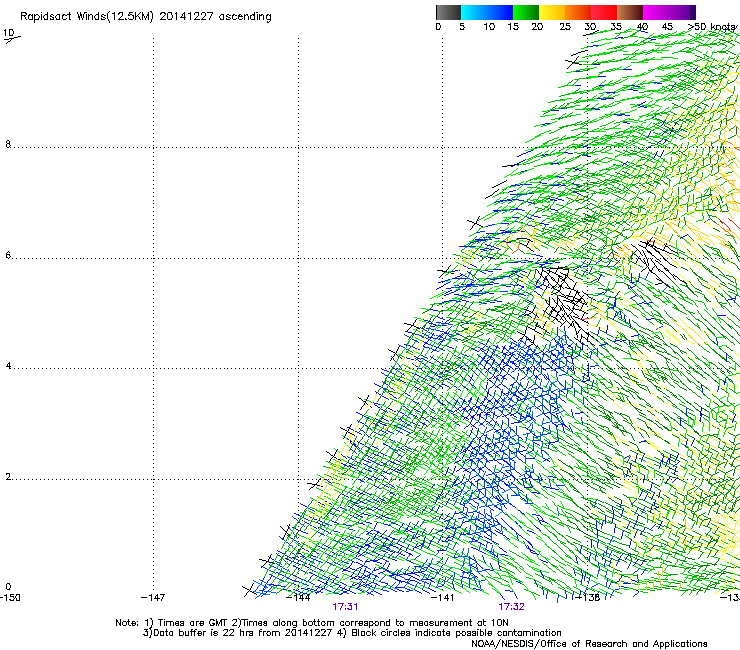The height and width of the screenshot is (650, 740).
Task: Select the yellow 20-25 knots legend swatch
Action: point(552,12)
